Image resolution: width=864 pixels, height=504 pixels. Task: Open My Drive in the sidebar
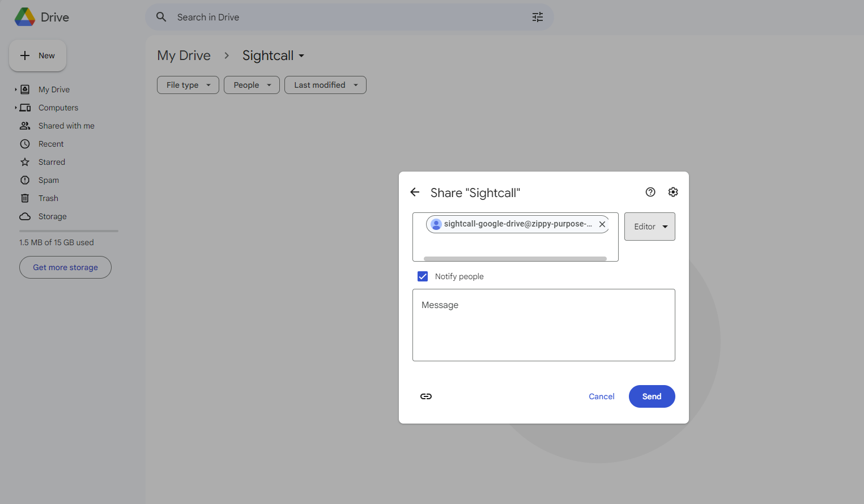pos(54,89)
